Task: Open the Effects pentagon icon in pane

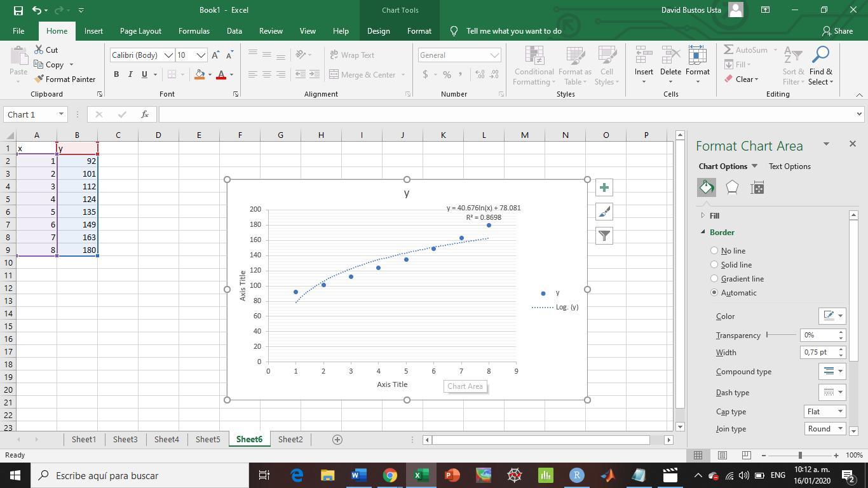Action: tap(732, 187)
